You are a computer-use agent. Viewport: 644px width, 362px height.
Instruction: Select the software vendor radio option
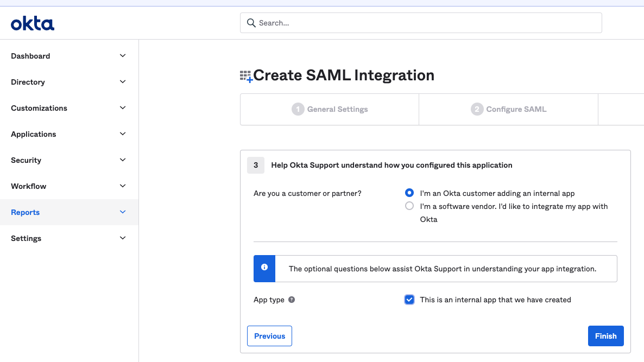[x=409, y=206]
